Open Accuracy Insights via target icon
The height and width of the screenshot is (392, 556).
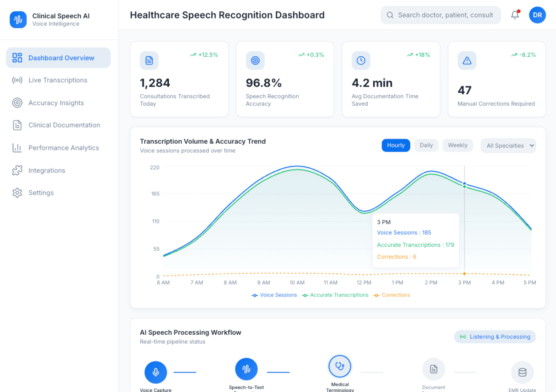coord(17,103)
